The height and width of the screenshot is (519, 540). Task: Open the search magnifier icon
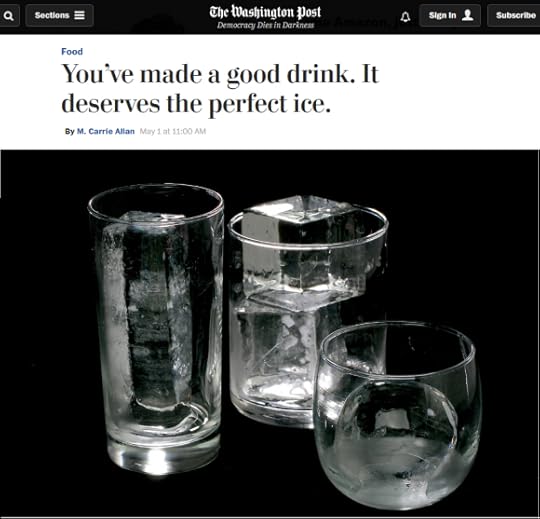[x=9, y=15]
